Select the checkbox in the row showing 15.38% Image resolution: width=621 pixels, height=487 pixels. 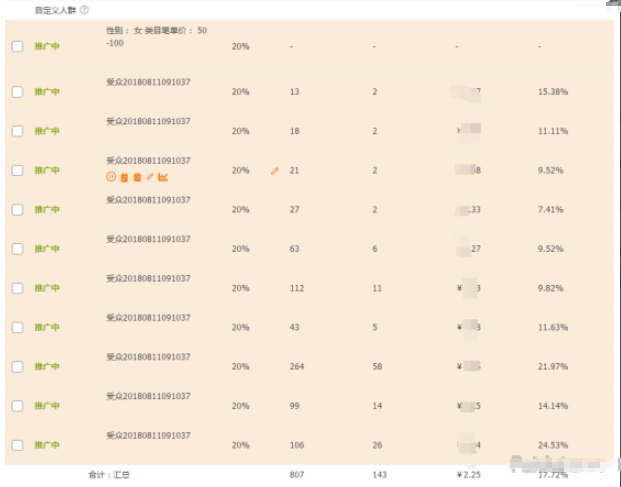tap(17, 92)
